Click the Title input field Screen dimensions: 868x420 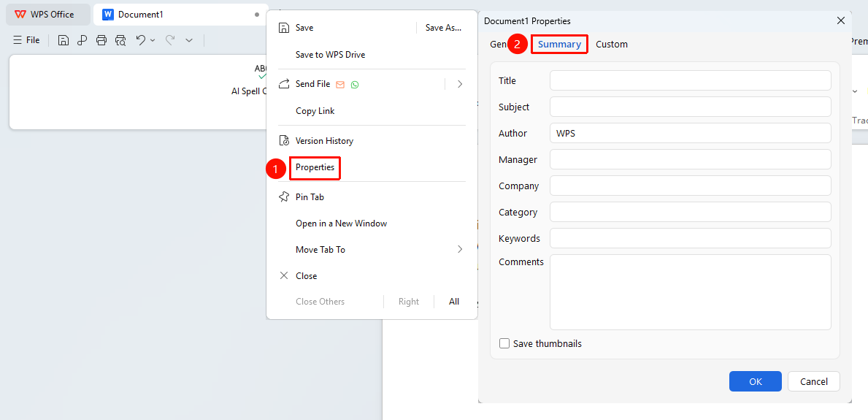[691, 80]
